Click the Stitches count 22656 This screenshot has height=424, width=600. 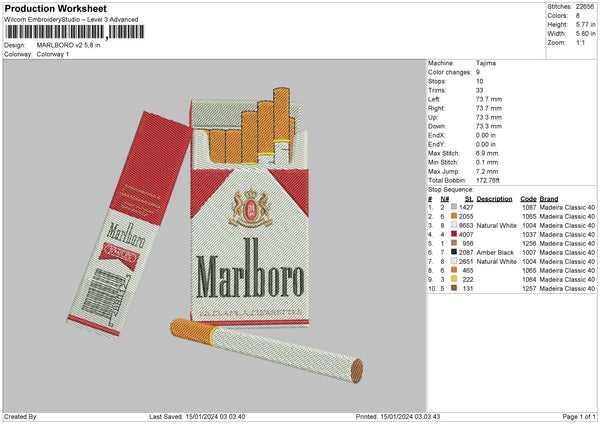tap(585, 7)
